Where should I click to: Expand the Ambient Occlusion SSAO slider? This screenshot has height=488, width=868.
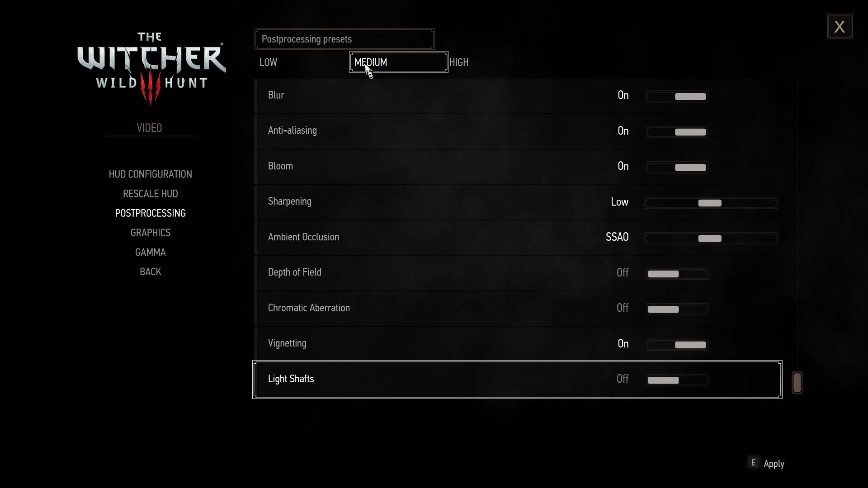(x=710, y=238)
